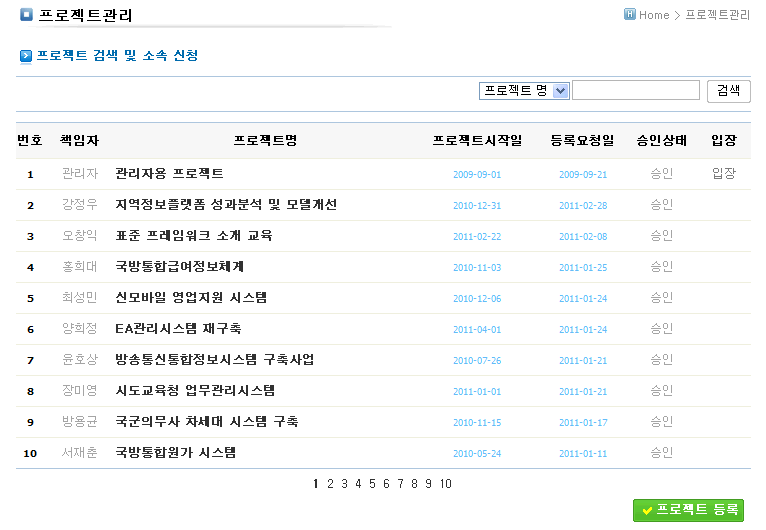Click 입장 for 관리자용 프로젝트

click(723, 174)
